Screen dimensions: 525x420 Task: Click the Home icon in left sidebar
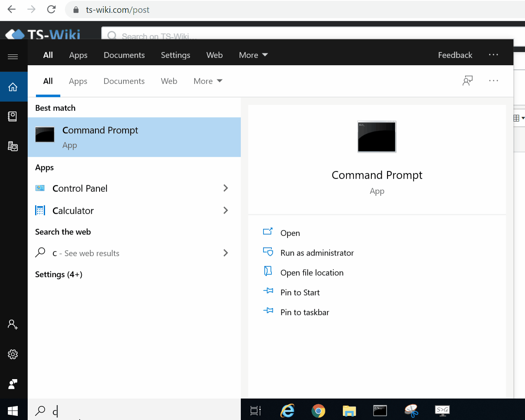[x=13, y=87]
